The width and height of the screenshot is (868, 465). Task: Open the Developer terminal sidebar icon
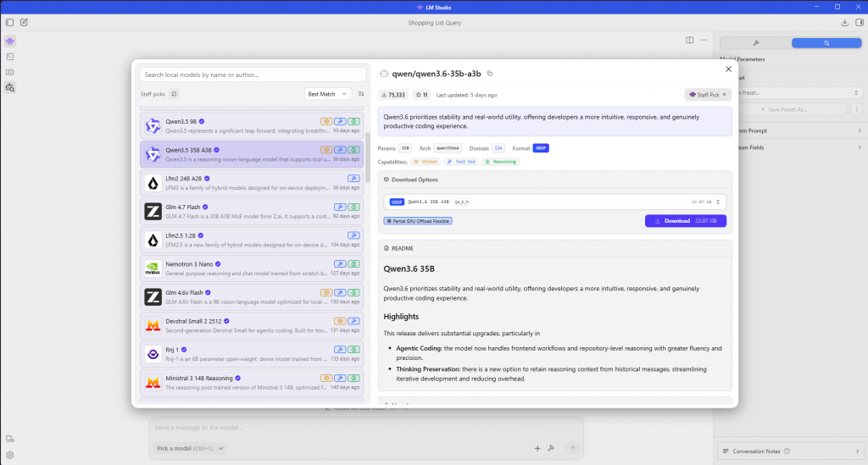10,57
